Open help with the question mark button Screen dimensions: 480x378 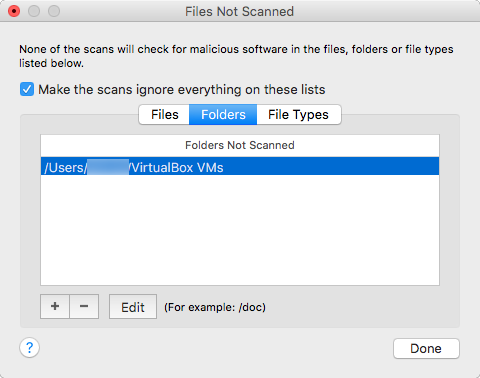29,348
